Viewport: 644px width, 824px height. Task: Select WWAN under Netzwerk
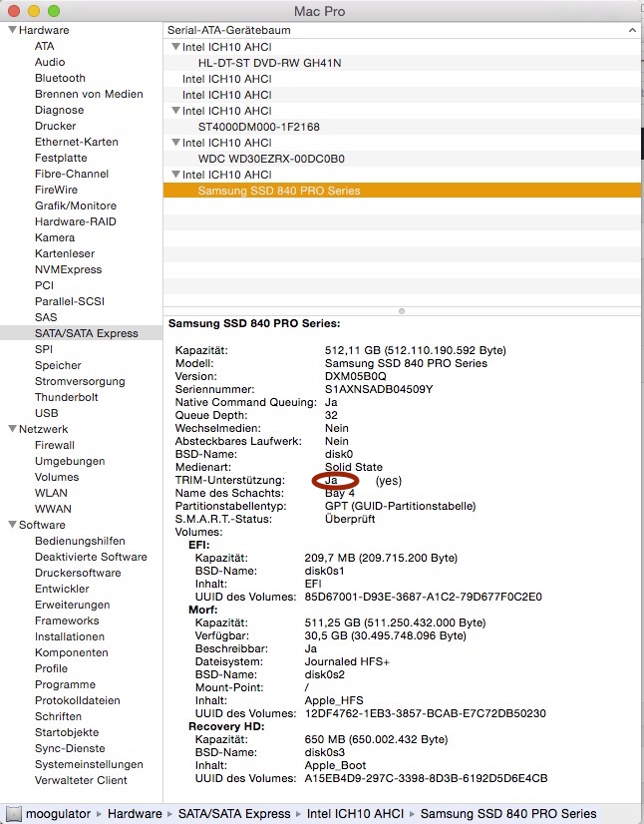click(53, 509)
